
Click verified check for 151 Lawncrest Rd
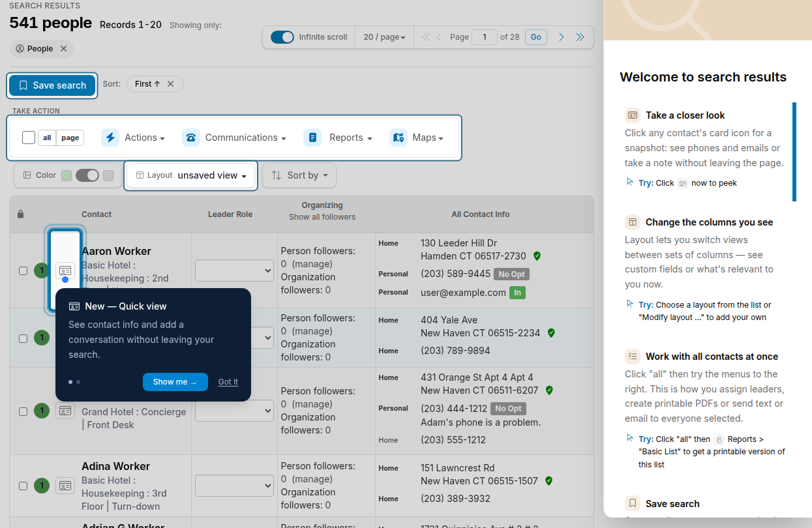click(x=549, y=481)
